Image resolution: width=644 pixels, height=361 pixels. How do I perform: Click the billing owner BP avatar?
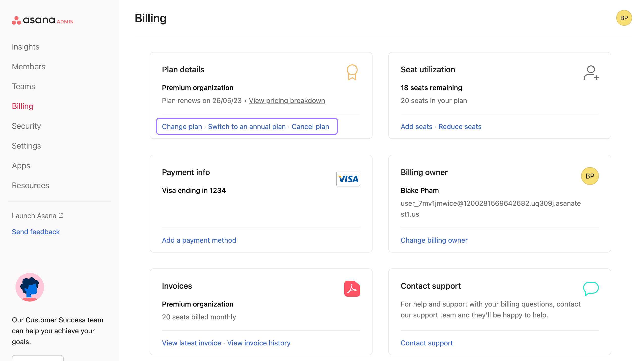[x=590, y=176]
